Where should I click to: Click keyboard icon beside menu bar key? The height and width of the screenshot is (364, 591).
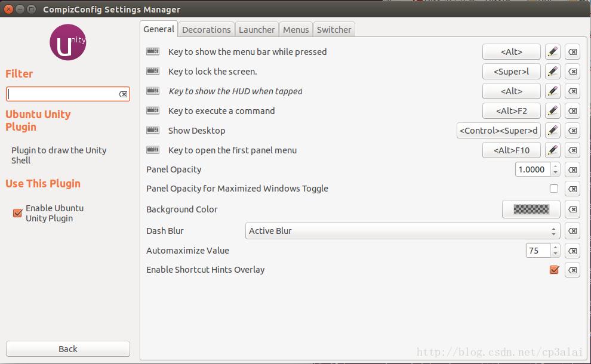tap(153, 51)
